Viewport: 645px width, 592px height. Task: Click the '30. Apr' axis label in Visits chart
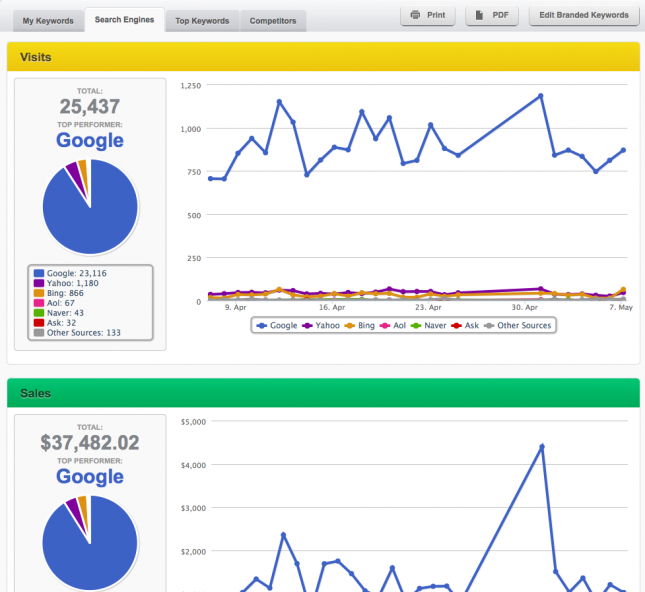(x=524, y=307)
